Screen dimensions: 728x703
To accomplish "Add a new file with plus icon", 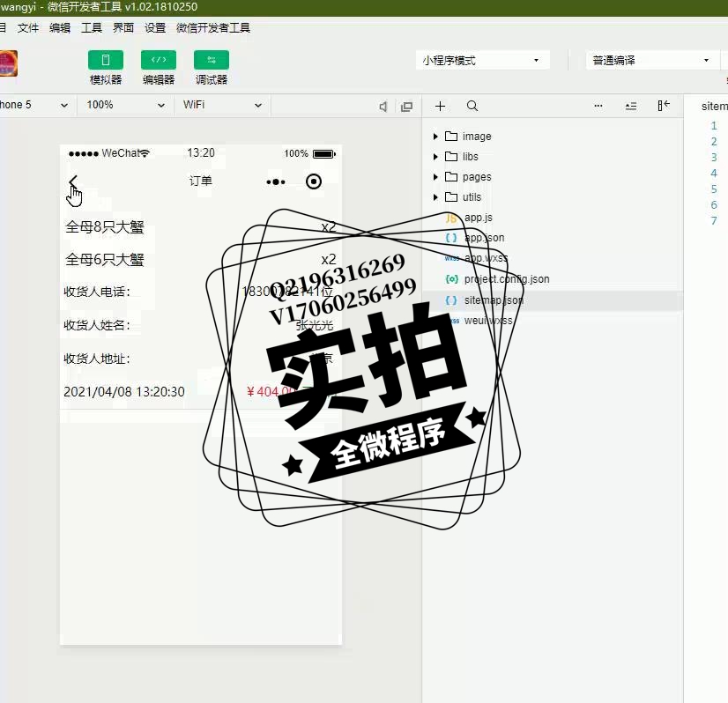I will coord(440,107).
